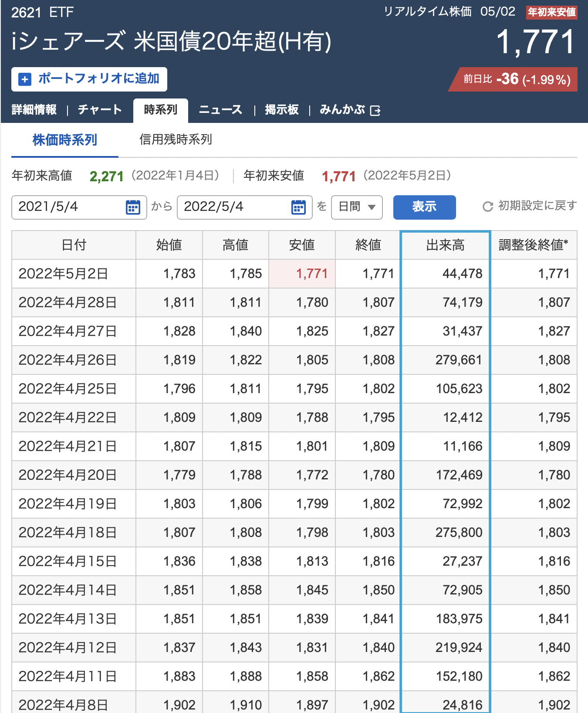The height and width of the screenshot is (713, 588).
Task: Click the end date field 2022/5/4
Action: coord(245,207)
